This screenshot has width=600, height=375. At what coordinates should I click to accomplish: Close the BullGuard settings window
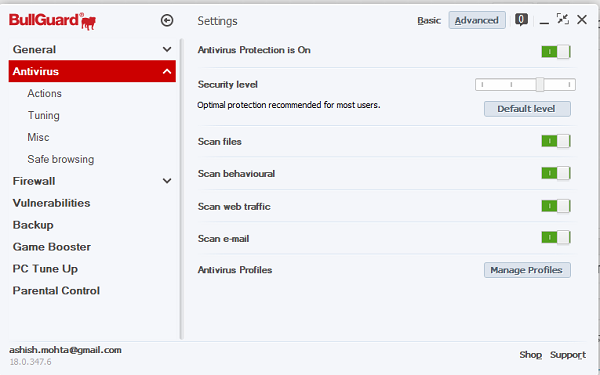pos(582,20)
